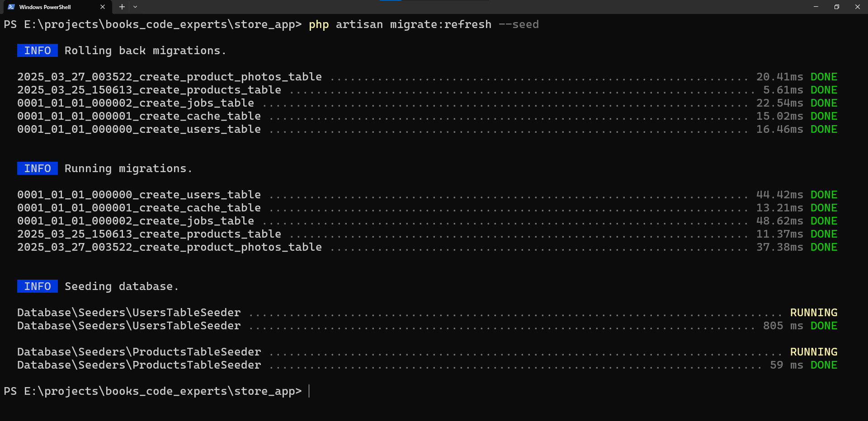
Task: Click the first RUNNING status for UsersTableSeeder
Action: 813,313
